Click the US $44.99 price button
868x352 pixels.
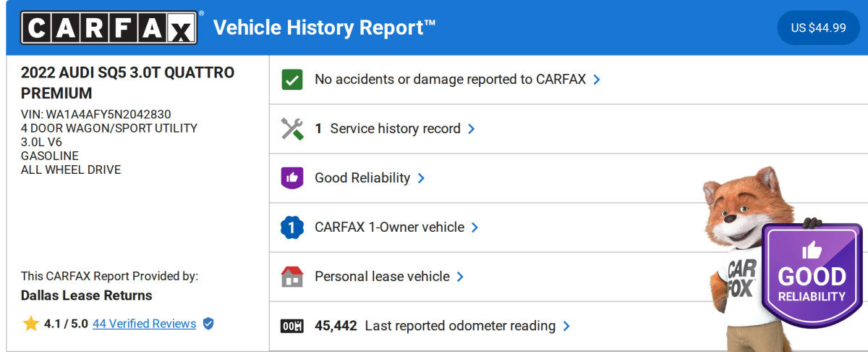818,28
